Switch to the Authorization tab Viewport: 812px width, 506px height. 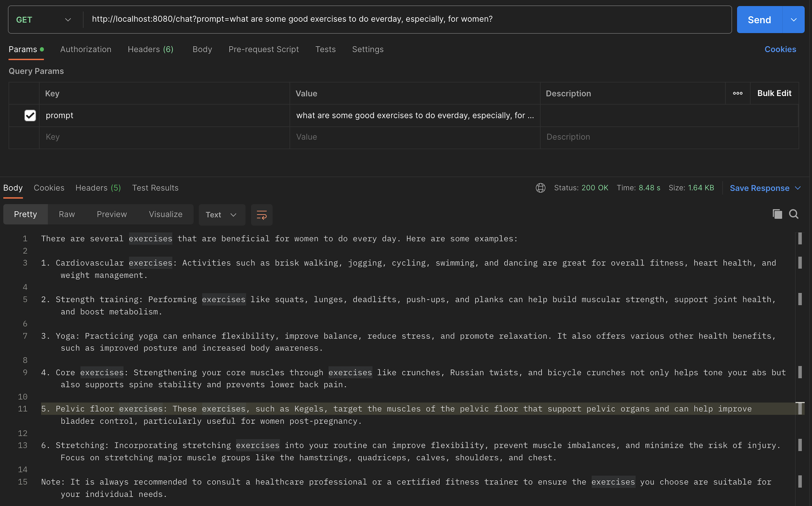coord(86,49)
